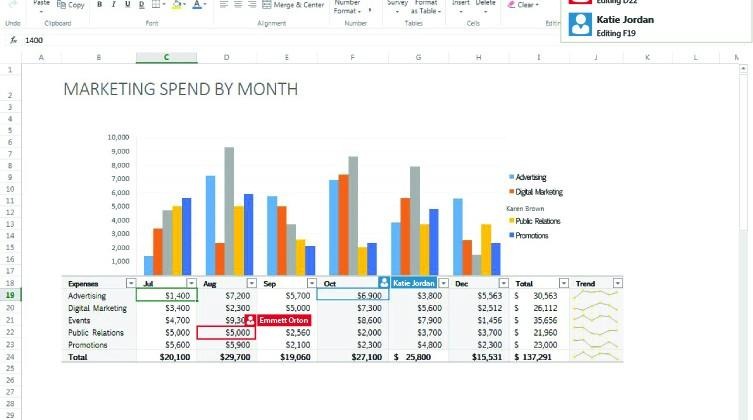Click the Marketing Spend By Month title
This screenshot has width=753, height=420.
[x=181, y=89]
